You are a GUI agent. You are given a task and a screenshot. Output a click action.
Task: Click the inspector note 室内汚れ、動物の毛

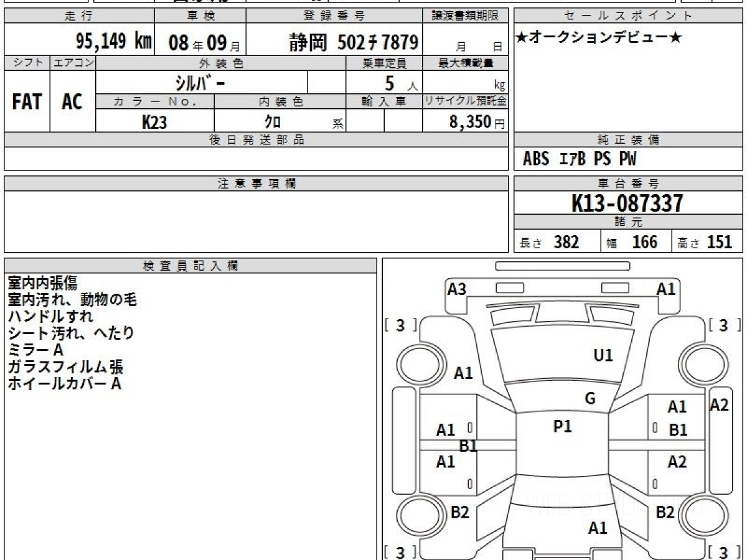[x=72, y=300]
